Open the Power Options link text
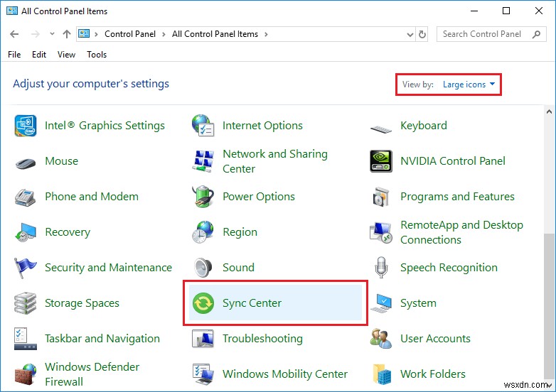The image size is (556, 392). coord(259,197)
